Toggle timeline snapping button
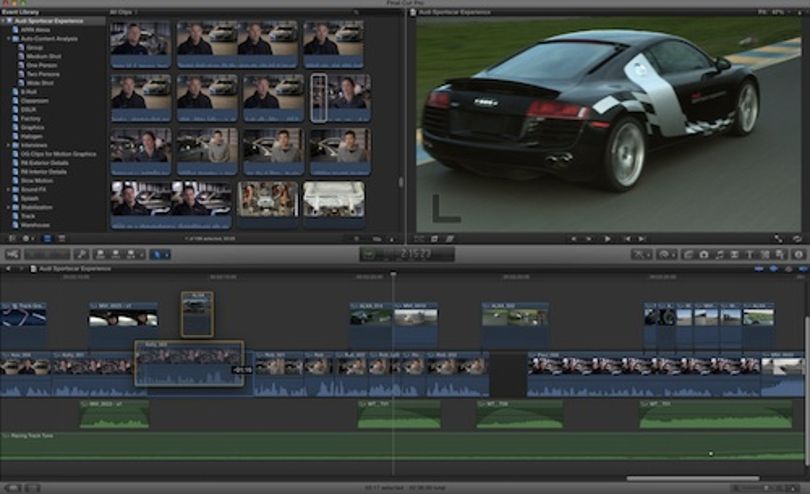This screenshot has width=810, height=494. click(x=802, y=269)
